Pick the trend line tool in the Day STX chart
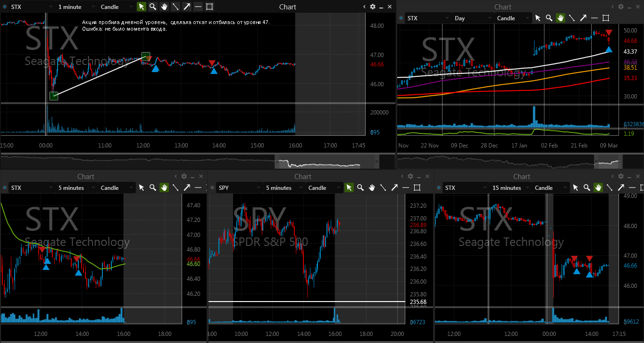 (x=572, y=18)
